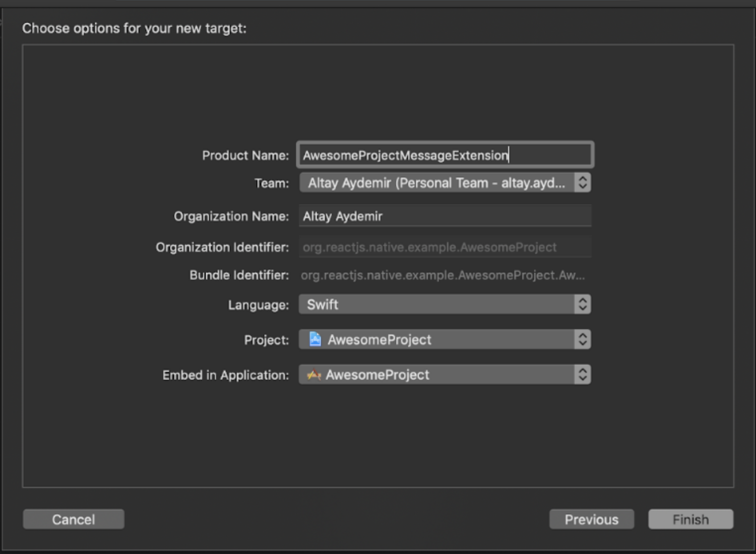Click the Organization Identifier label
This screenshot has width=756, height=554.
point(222,247)
